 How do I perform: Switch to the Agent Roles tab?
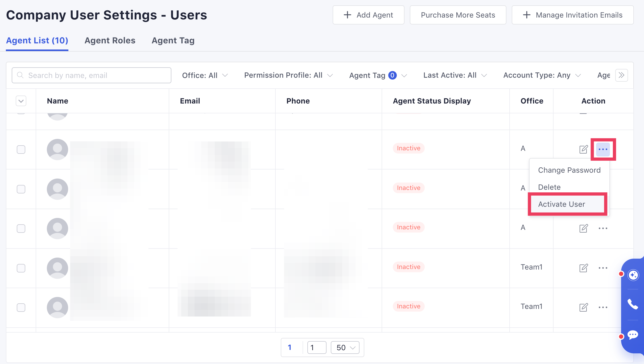(x=110, y=40)
